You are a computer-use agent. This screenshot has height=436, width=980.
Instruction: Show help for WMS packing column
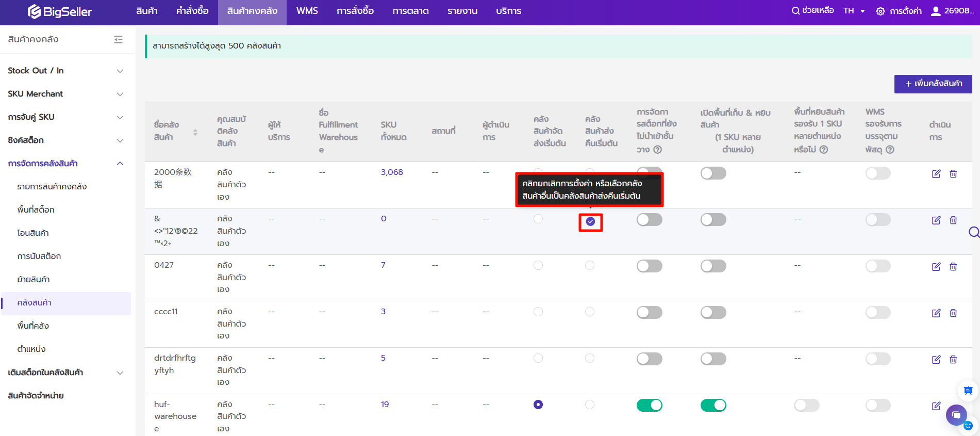click(890, 150)
